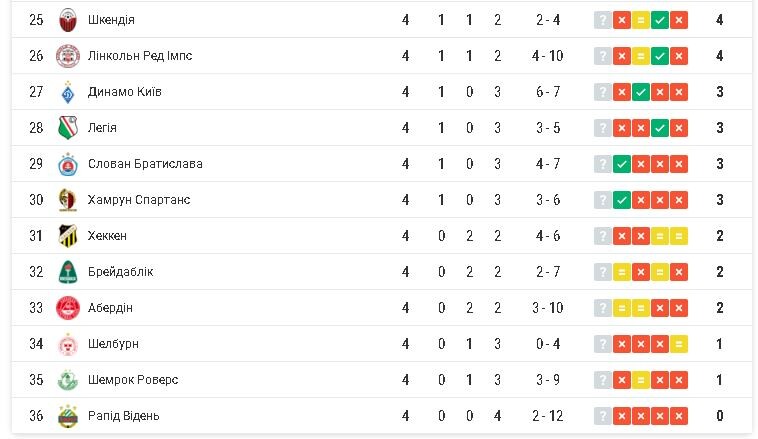Click the Лінкольн Ред Імпс crest
The height and width of the screenshot is (439, 758).
(68, 56)
